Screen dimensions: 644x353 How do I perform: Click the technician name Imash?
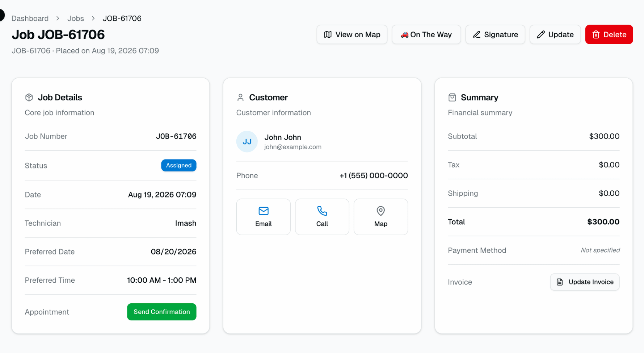(x=186, y=223)
